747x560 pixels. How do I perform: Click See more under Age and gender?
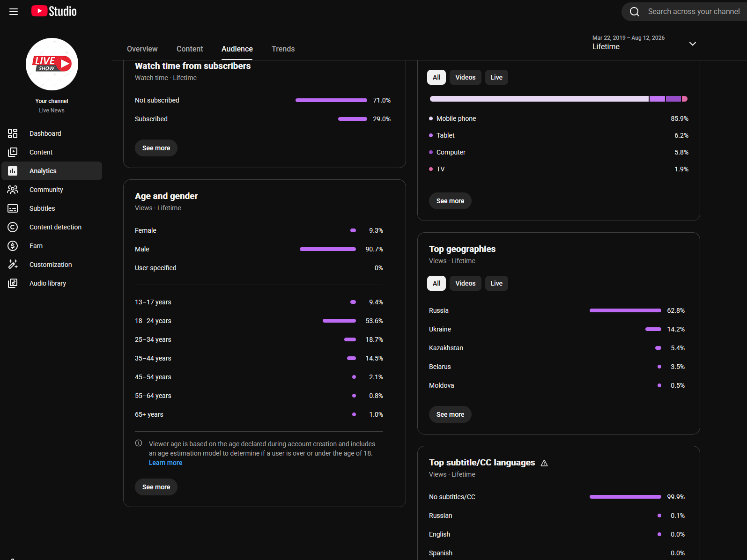coord(156,487)
